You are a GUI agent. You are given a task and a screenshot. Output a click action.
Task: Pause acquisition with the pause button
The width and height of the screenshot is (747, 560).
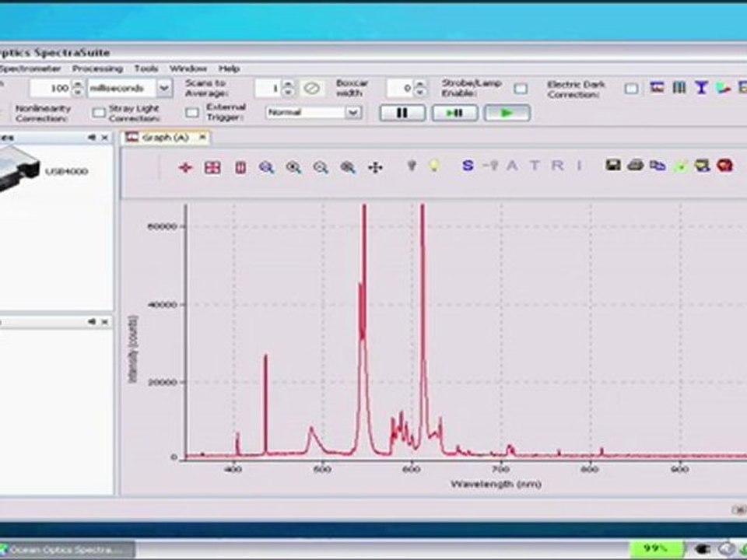[x=402, y=113]
